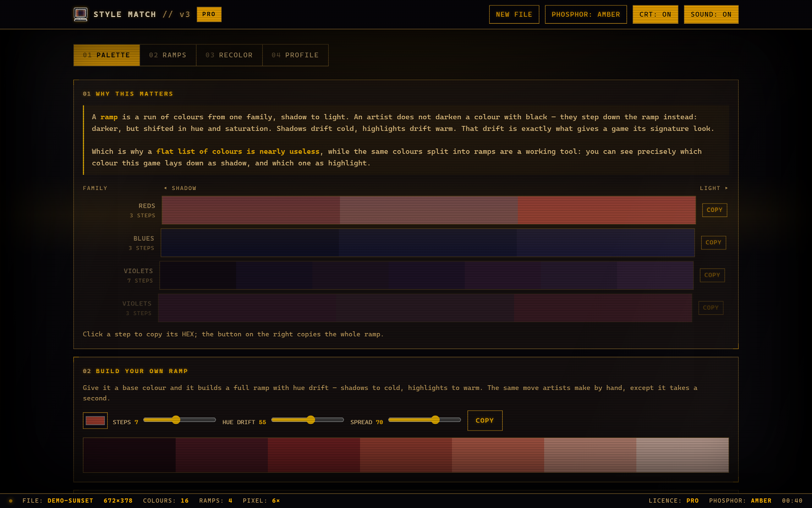Image resolution: width=812 pixels, height=508 pixels.
Task: Copy the lightest step of 7-step VIOLETS
Action: click(655, 275)
